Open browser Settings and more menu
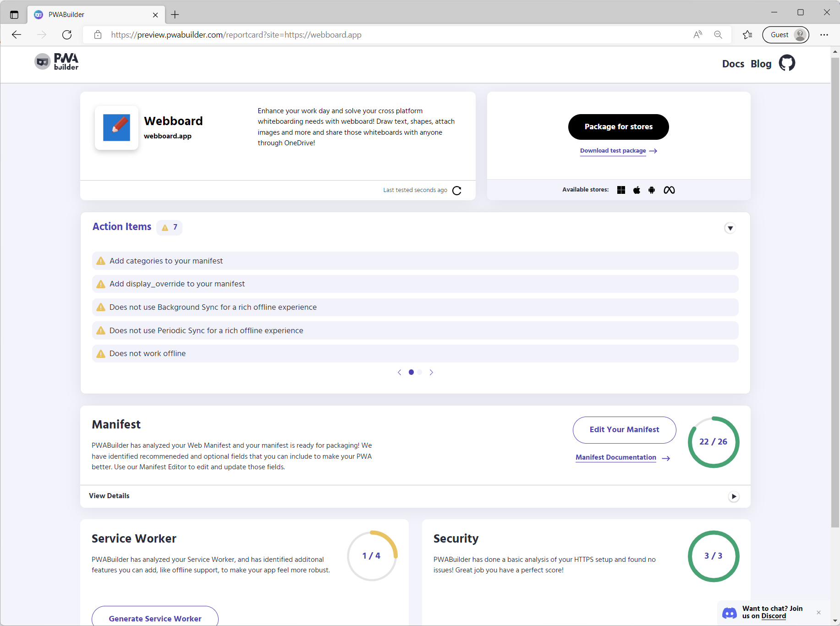 tap(824, 35)
